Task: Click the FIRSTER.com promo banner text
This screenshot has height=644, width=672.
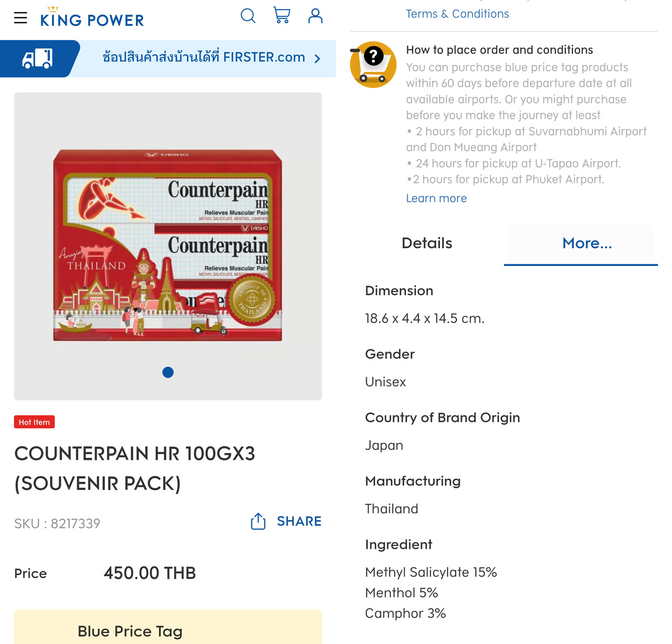Action: (204, 57)
